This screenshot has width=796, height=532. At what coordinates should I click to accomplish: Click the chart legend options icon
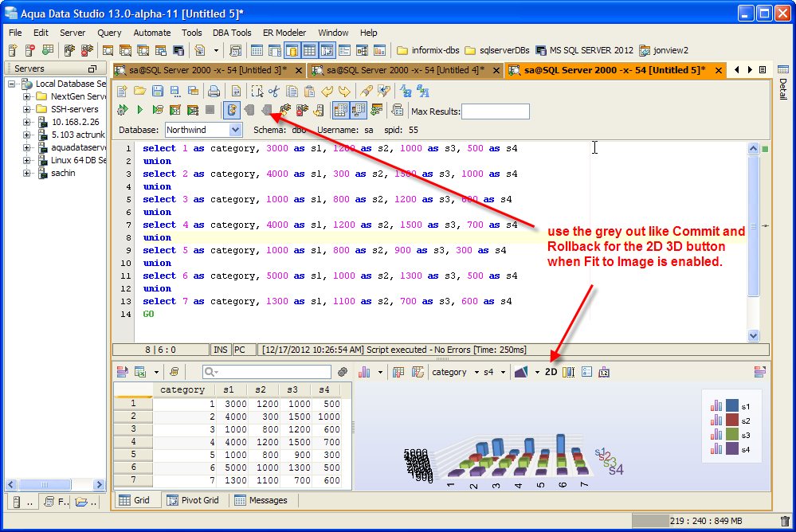coord(587,372)
